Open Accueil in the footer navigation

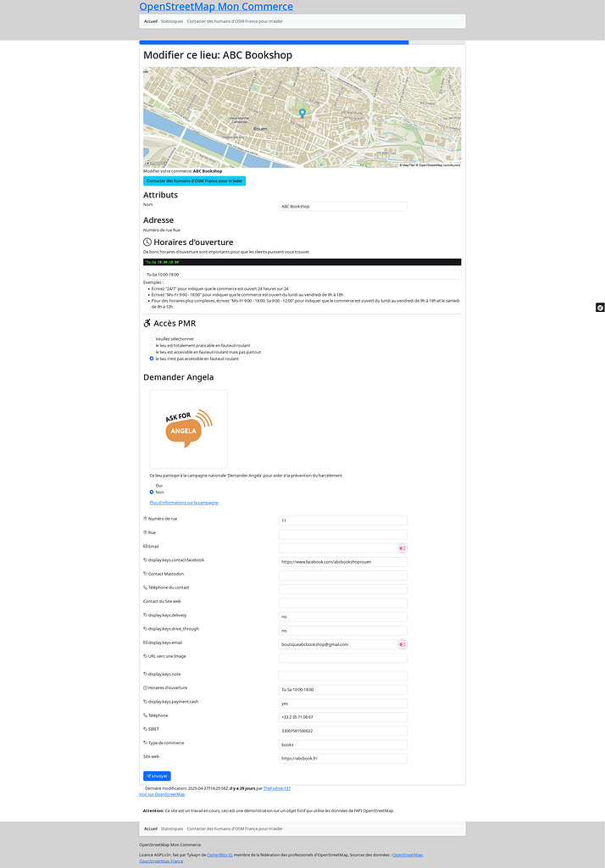(x=151, y=829)
